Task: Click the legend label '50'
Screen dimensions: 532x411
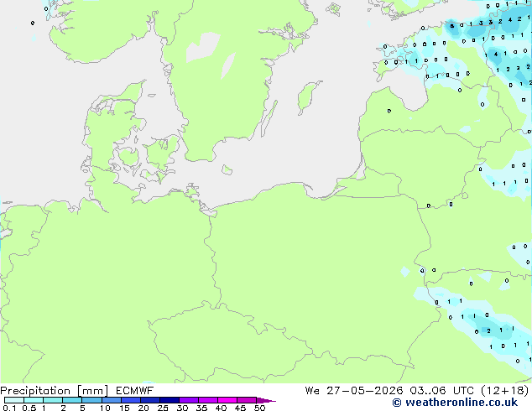Action: (x=259, y=408)
